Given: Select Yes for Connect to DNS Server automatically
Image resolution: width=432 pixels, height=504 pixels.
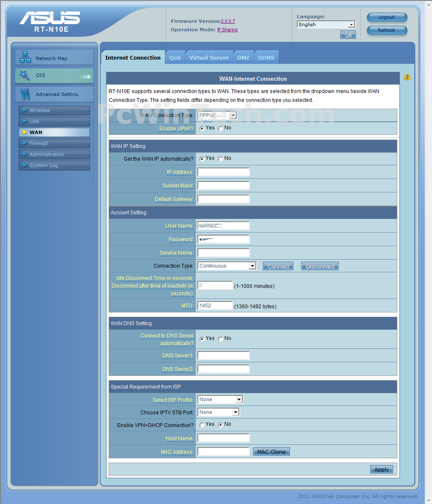Looking at the screenshot, I should pos(202,339).
